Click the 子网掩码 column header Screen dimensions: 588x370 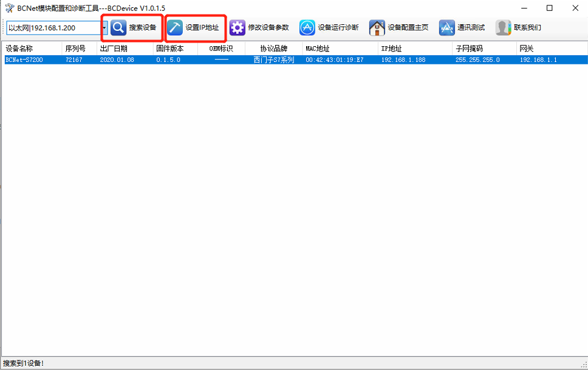point(485,49)
